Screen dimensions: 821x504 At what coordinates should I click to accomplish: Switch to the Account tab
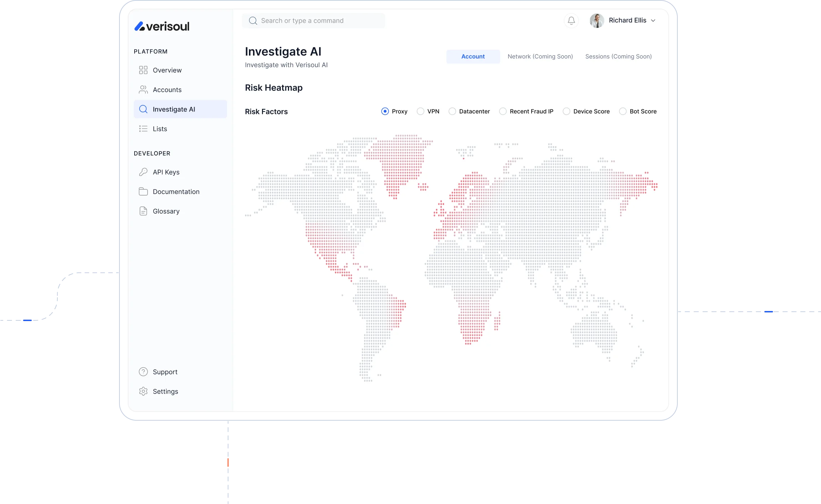(x=473, y=57)
